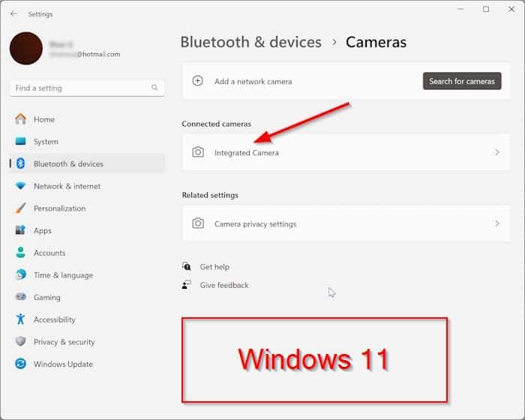Click the Search for cameras button

tap(462, 81)
